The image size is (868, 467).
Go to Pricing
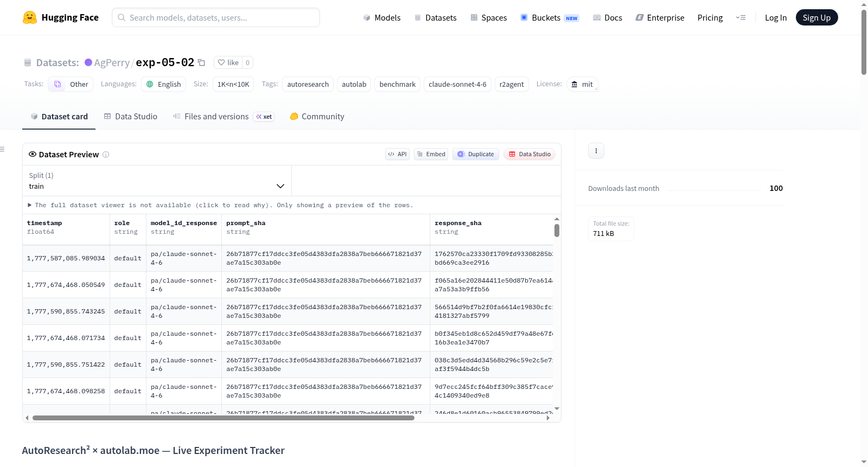(710, 17)
